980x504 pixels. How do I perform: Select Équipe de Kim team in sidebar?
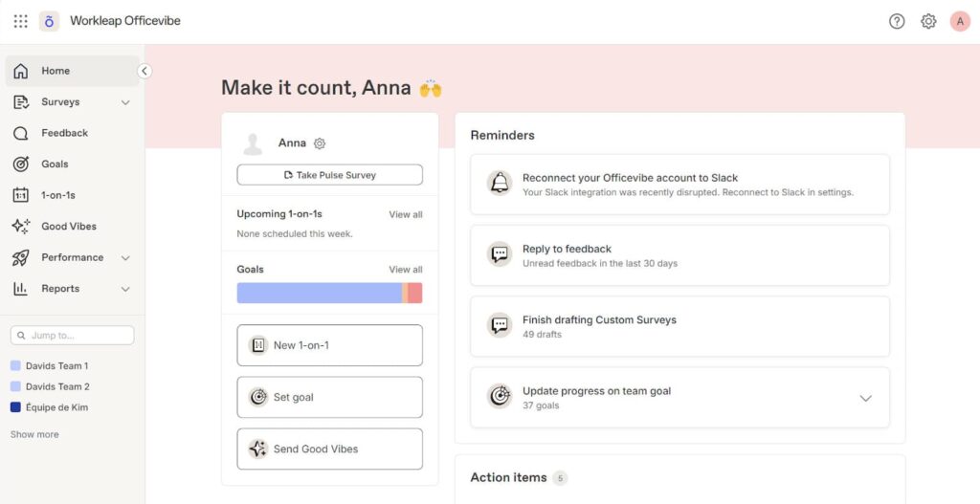point(56,407)
